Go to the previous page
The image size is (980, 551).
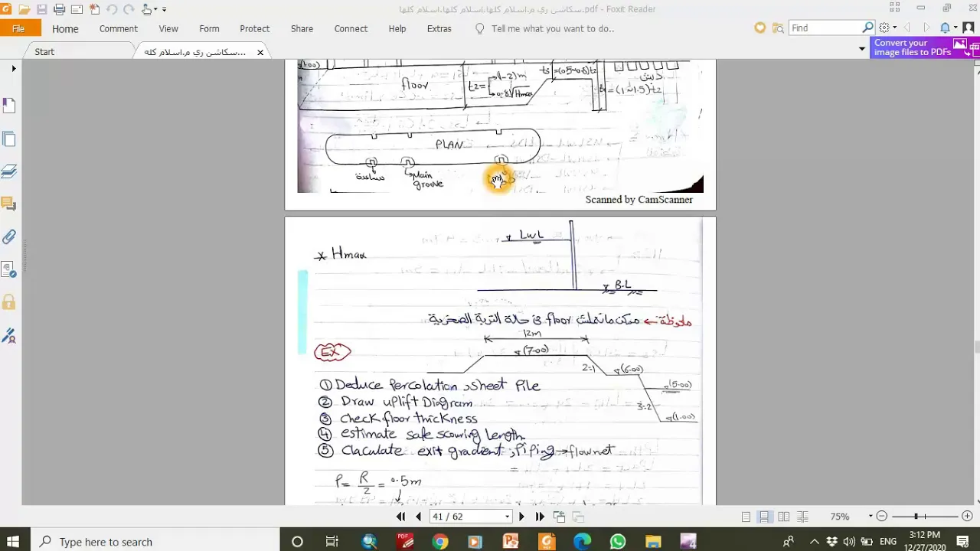pyautogui.click(x=418, y=517)
